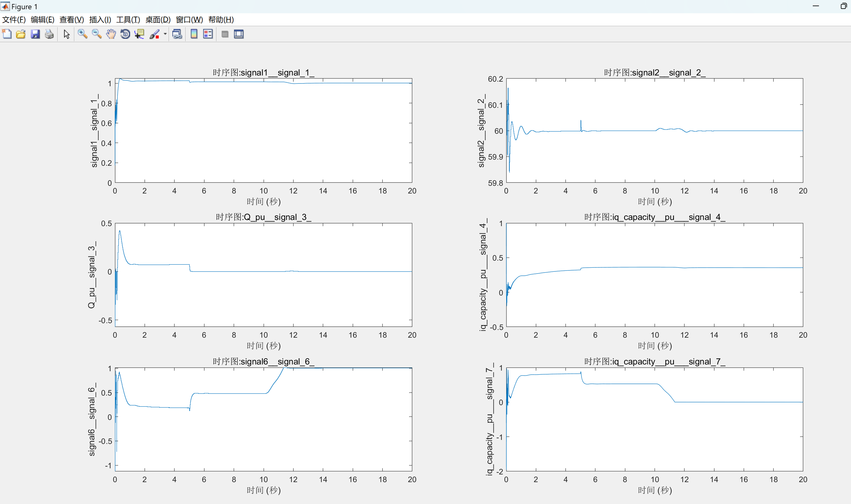Screen dimensions: 851x504
Task: Toggle the Edit Plot arrow pointer
Action: coord(67,34)
